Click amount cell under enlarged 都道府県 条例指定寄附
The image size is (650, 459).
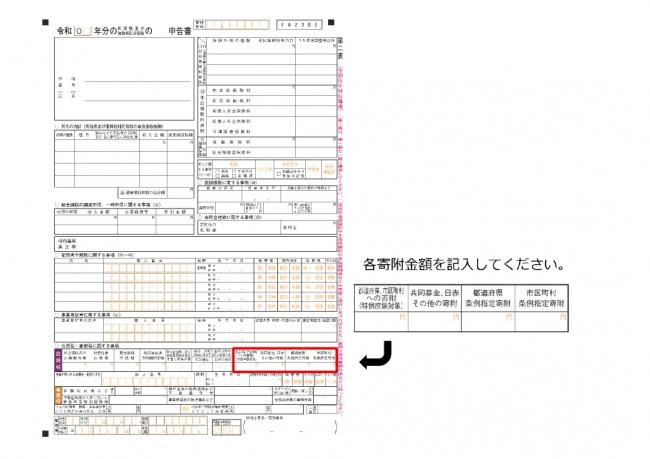(x=488, y=321)
